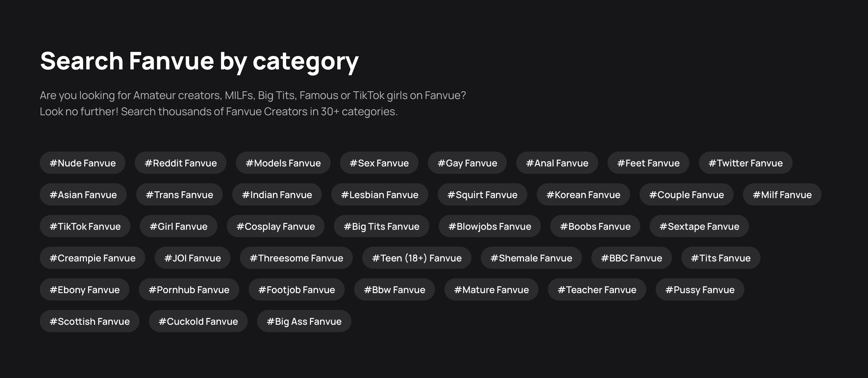
Task: Select the #Korean Fanvue category
Action: coord(583,195)
